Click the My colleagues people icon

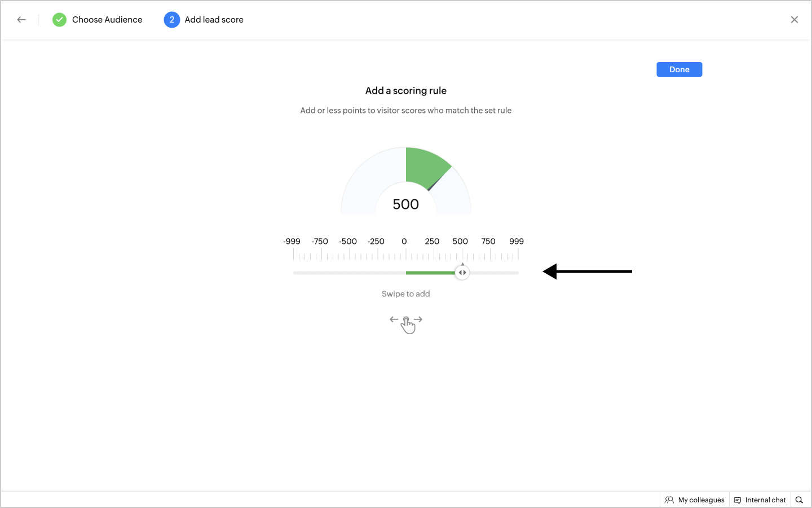pyautogui.click(x=669, y=500)
